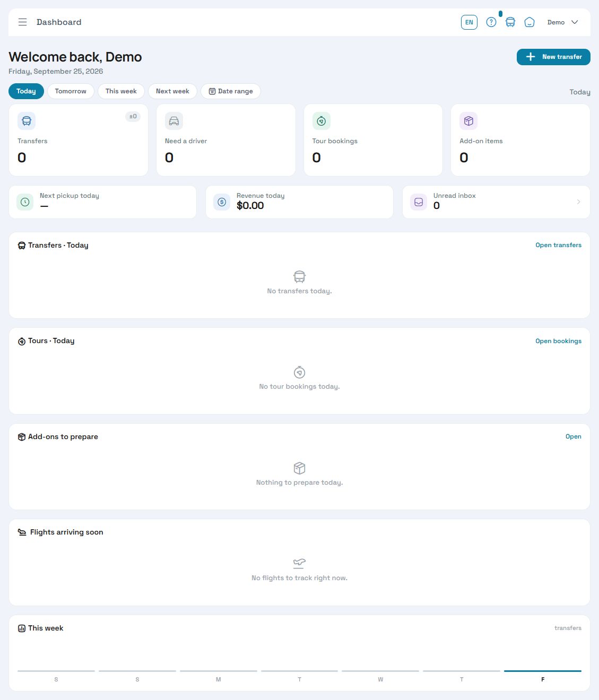Expand the Demo account dropdown
The width and height of the screenshot is (599, 700).
tap(562, 22)
